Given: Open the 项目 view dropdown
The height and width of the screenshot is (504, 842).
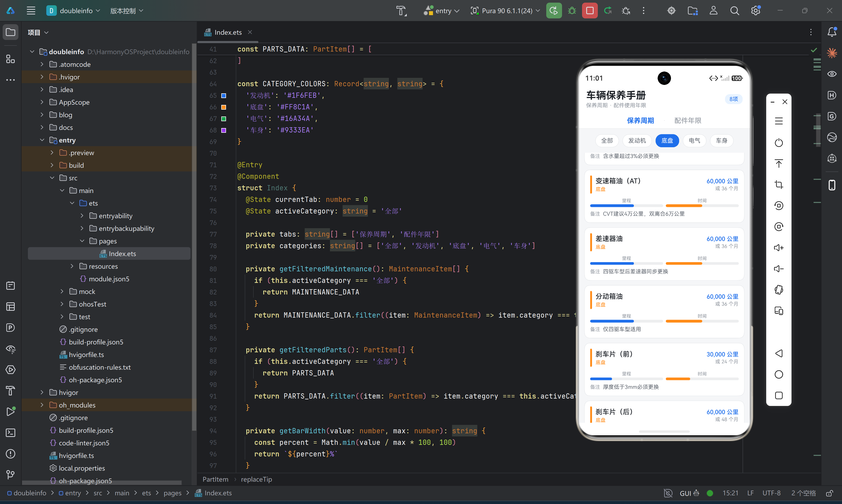Looking at the screenshot, I should 38,32.
